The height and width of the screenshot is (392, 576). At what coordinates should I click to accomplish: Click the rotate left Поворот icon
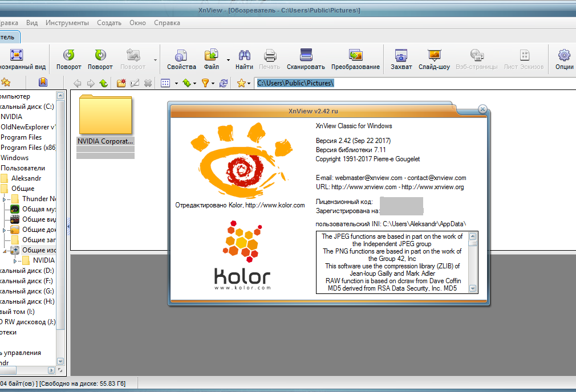click(68, 55)
